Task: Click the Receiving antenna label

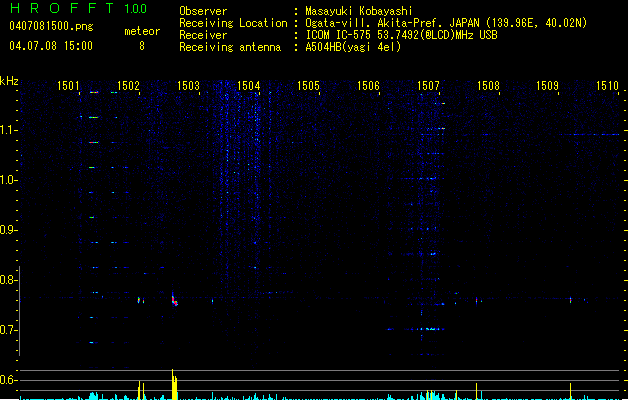Action: [230, 47]
